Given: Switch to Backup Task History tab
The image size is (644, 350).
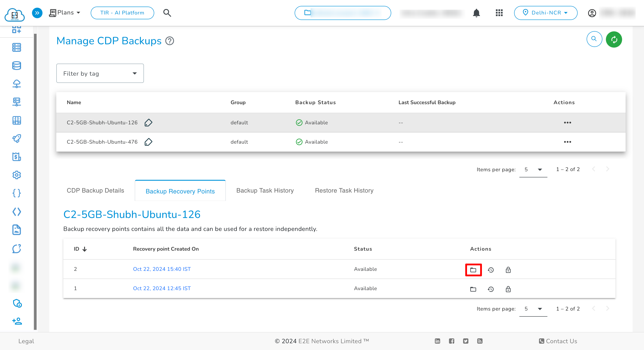Looking at the screenshot, I should (265, 190).
